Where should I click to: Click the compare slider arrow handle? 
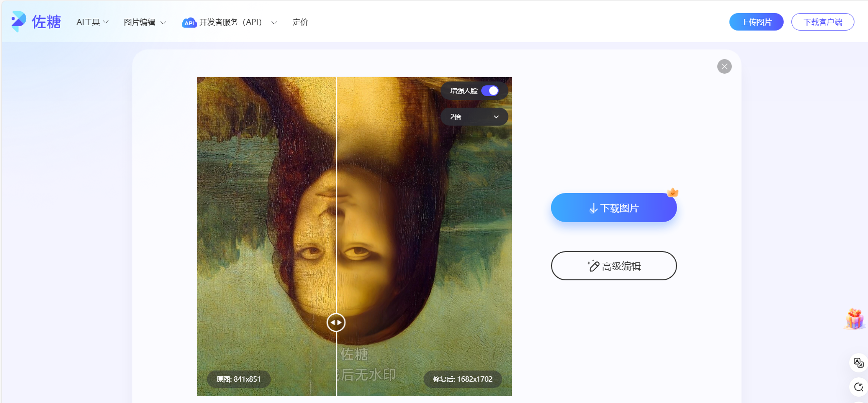coord(336,322)
